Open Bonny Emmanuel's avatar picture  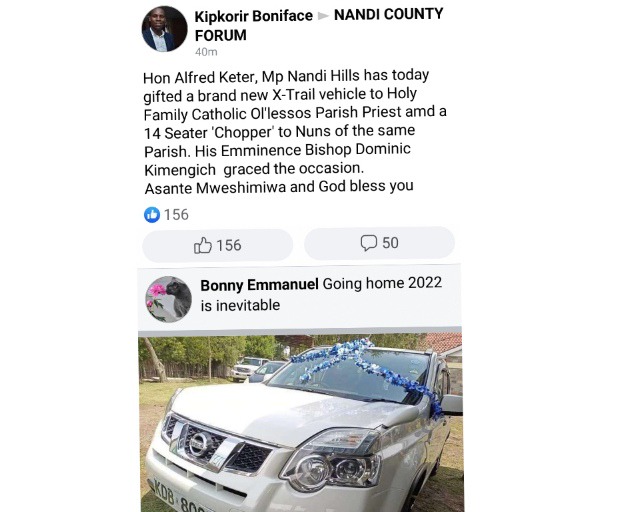click(x=169, y=299)
